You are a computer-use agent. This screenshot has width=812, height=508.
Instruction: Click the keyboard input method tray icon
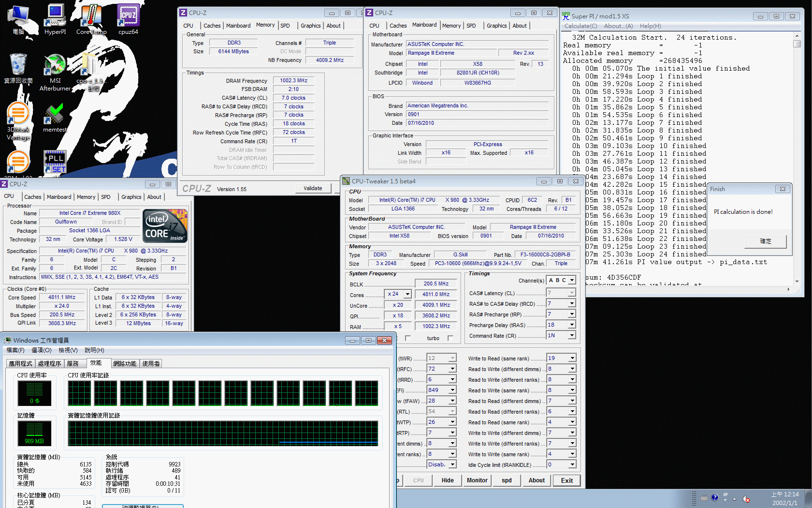click(x=704, y=498)
